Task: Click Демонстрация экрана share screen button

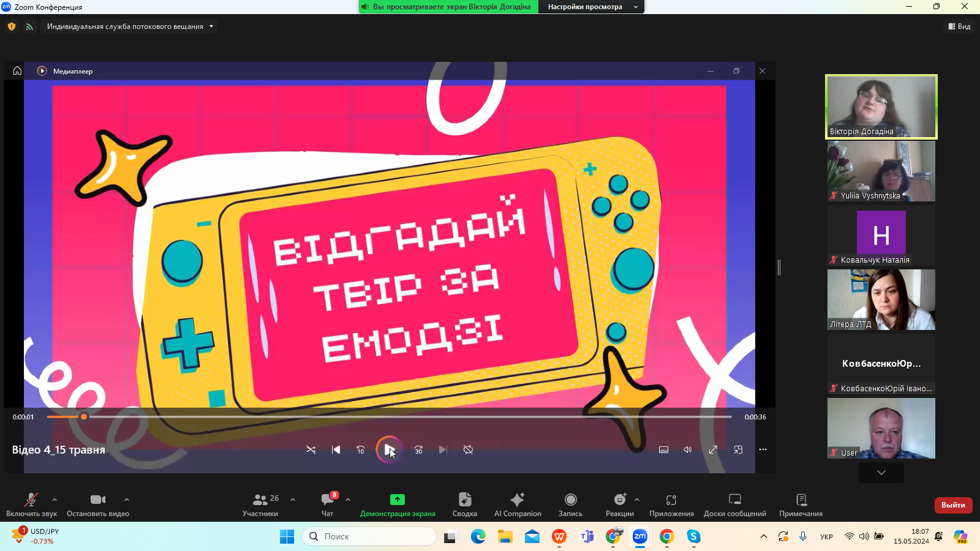Action: coord(398,504)
